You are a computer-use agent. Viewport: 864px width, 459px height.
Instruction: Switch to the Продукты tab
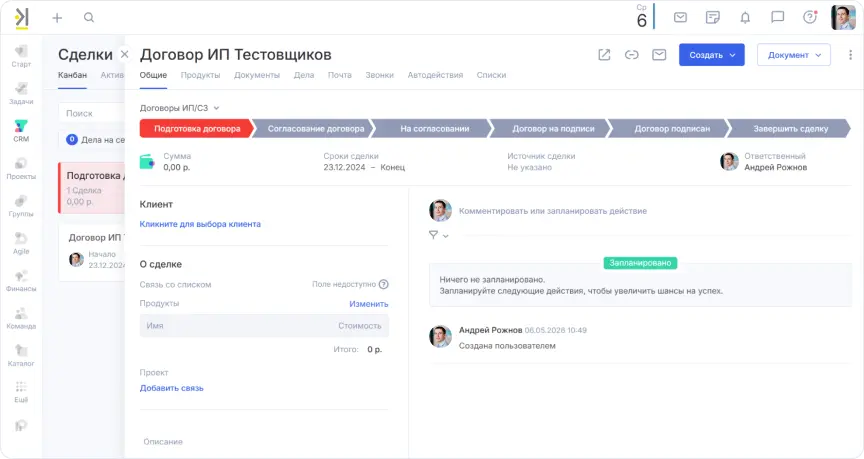coord(201,75)
